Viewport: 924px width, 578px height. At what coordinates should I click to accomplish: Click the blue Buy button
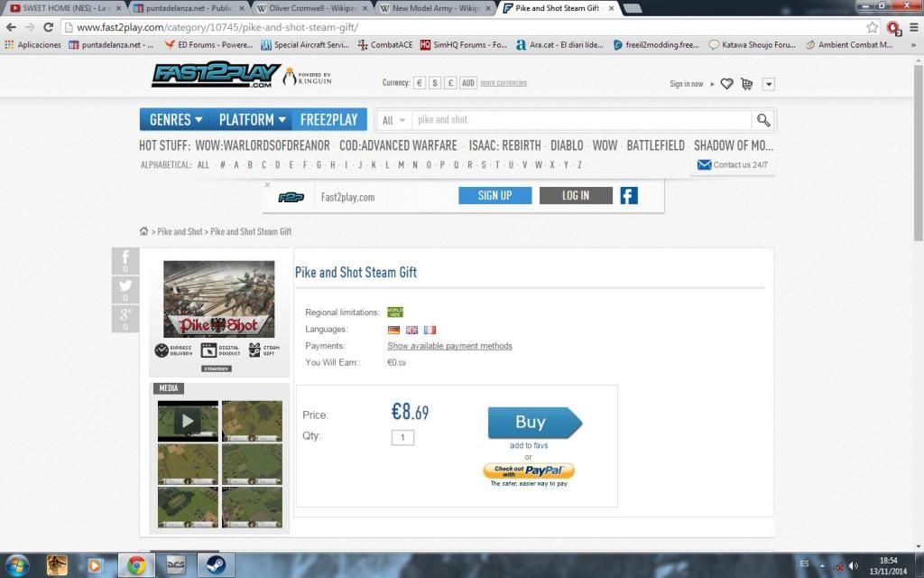[x=534, y=423]
